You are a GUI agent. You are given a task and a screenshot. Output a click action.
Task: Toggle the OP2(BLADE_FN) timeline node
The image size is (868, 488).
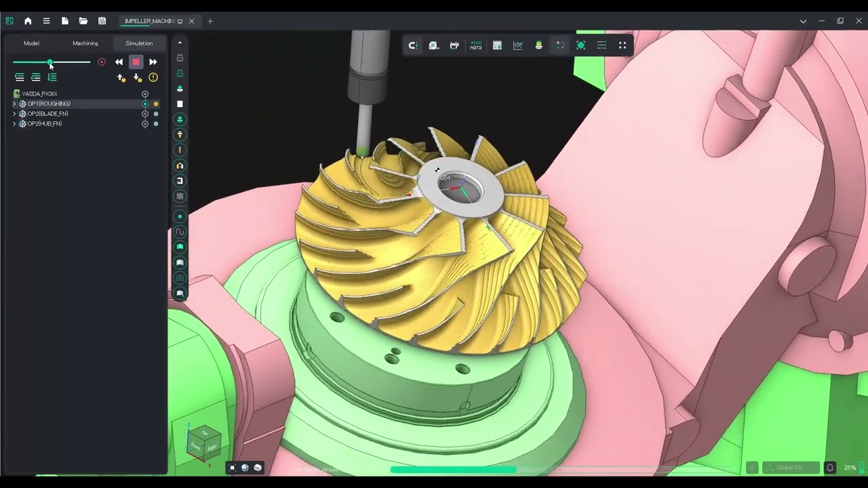pos(145,114)
